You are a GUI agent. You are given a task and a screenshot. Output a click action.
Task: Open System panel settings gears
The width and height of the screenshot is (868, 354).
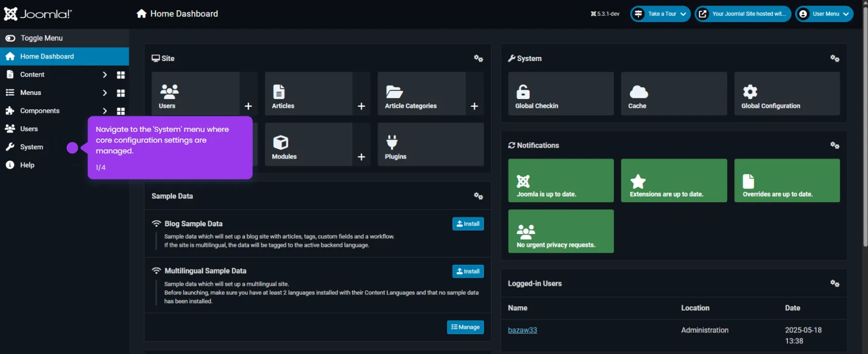(835, 58)
